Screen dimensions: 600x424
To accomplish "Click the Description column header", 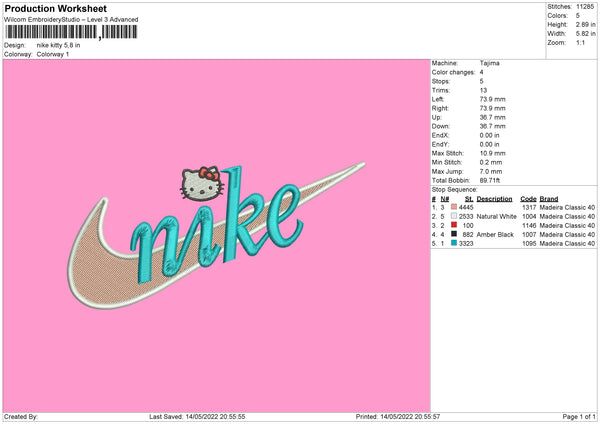I will (494, 198).
